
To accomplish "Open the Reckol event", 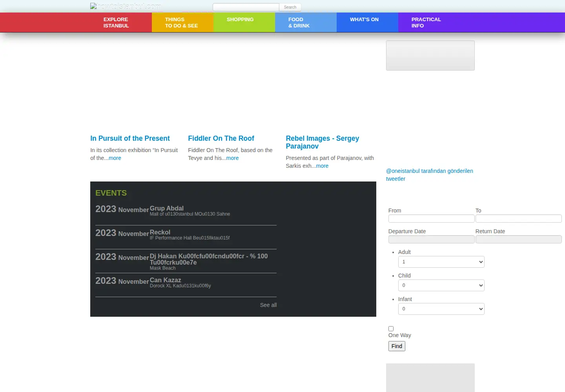I will click(160, 232).
